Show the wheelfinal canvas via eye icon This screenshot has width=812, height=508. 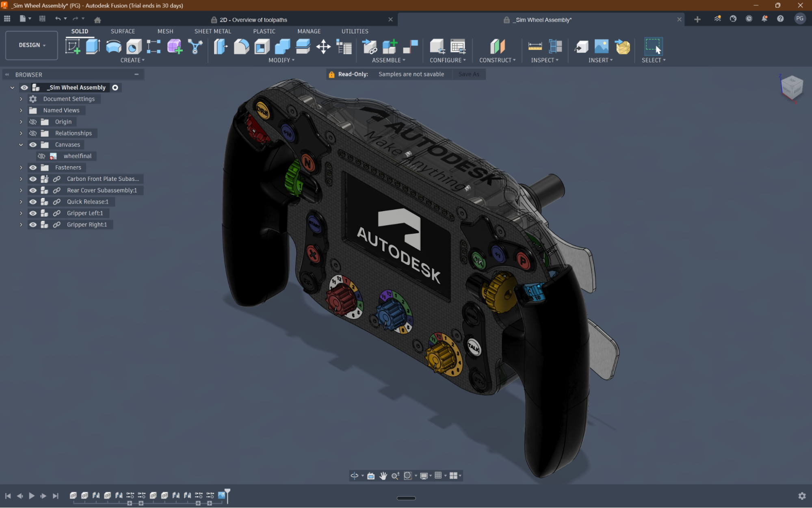(x=41, y=156)
